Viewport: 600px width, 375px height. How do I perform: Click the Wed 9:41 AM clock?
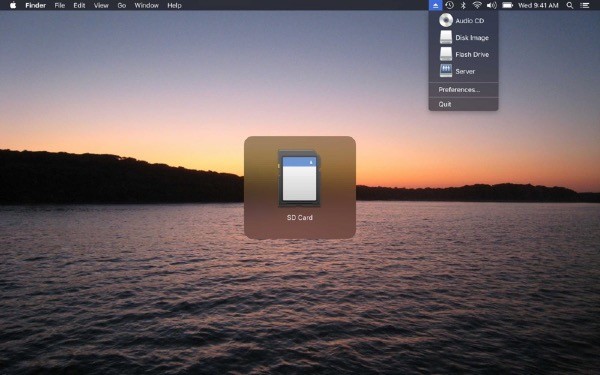[x=538, y=5]
